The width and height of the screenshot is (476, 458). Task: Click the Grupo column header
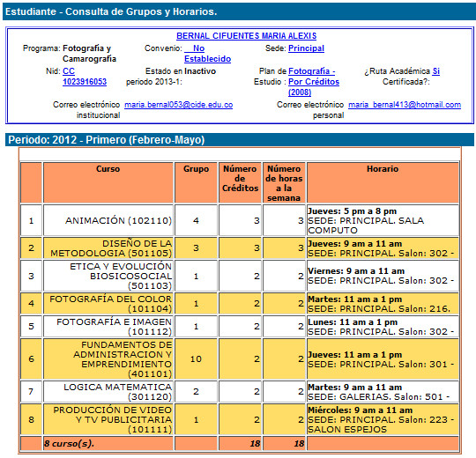(196, 182)
